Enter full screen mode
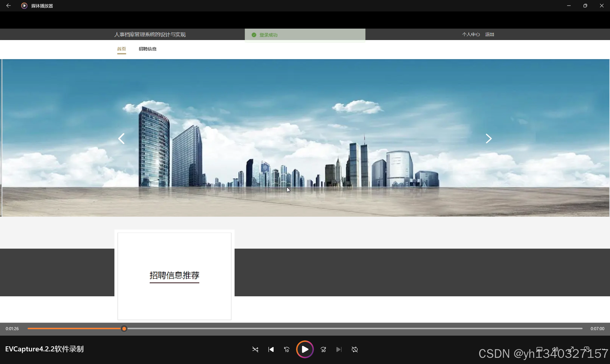The height and width of the screenshot is (364, 610). (571, 349)
